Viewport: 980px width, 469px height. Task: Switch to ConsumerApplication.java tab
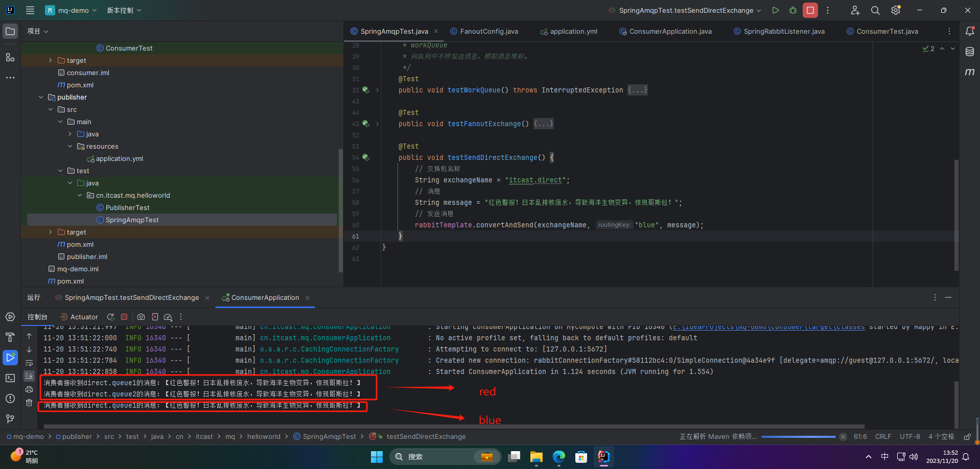coord(665,31)
